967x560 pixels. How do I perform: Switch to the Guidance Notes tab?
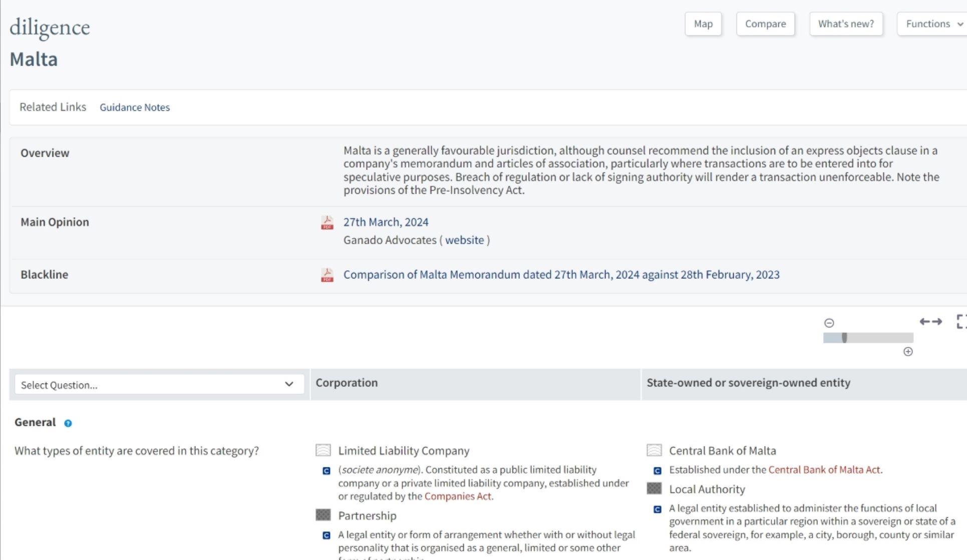point(134,107)
